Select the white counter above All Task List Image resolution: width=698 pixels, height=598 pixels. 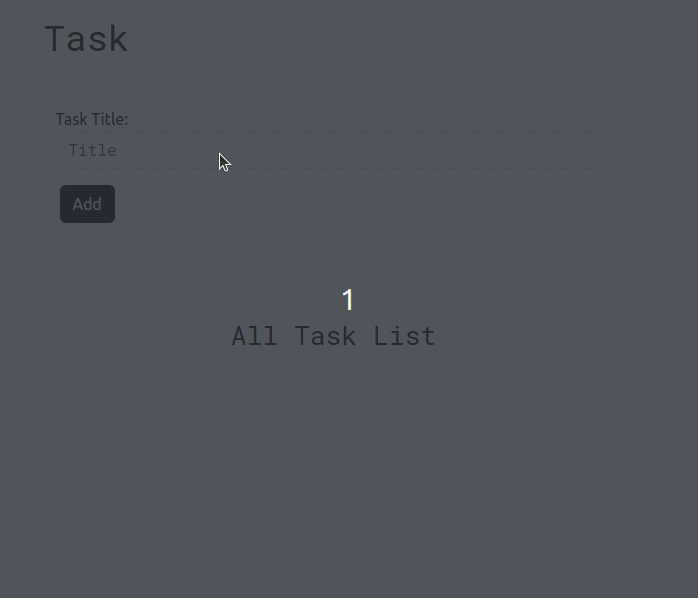[348, 300]
